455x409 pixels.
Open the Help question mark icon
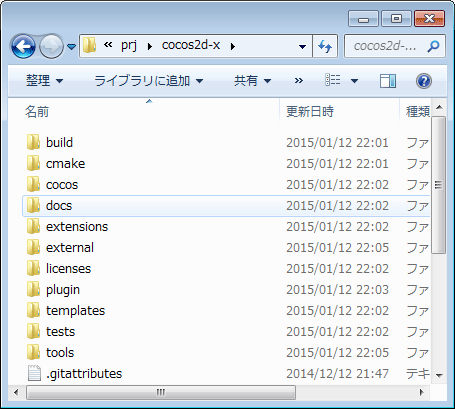(x=424, y=81)
